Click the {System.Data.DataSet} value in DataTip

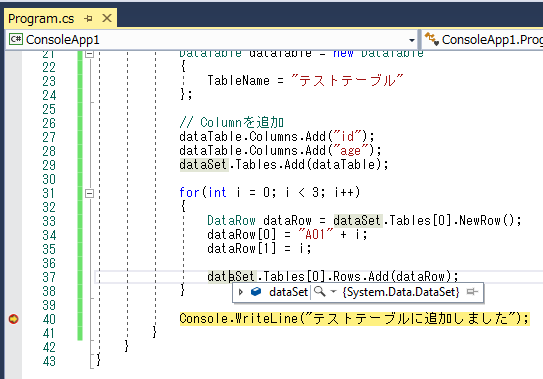pos(401,292)
